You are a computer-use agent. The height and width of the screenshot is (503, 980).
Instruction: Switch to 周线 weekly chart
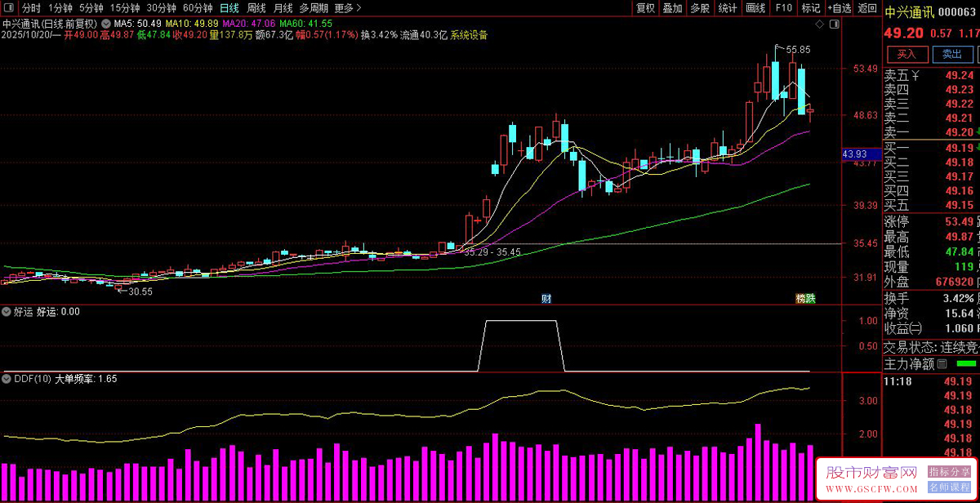pyautogui.click(x=256, y=8)
